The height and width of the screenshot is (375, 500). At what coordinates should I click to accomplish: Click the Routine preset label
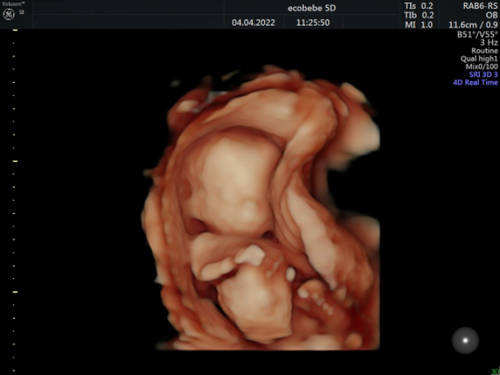[484, 51]
